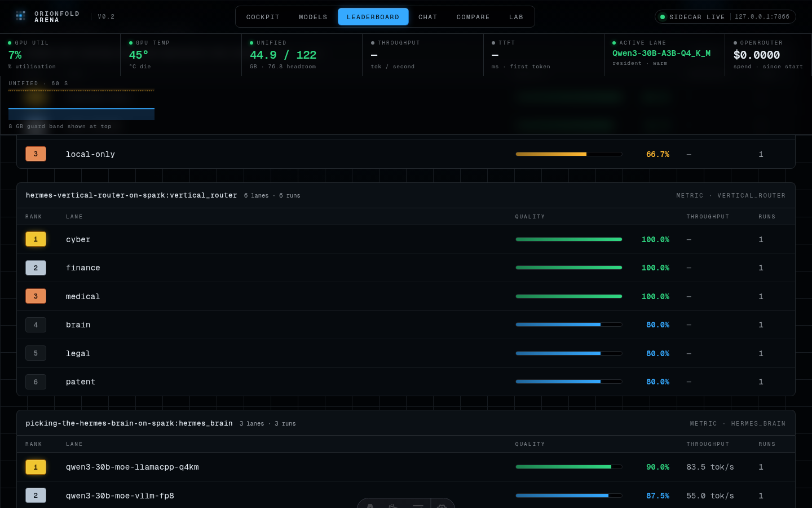Switch to the Models tab

[x=313, y=17]
